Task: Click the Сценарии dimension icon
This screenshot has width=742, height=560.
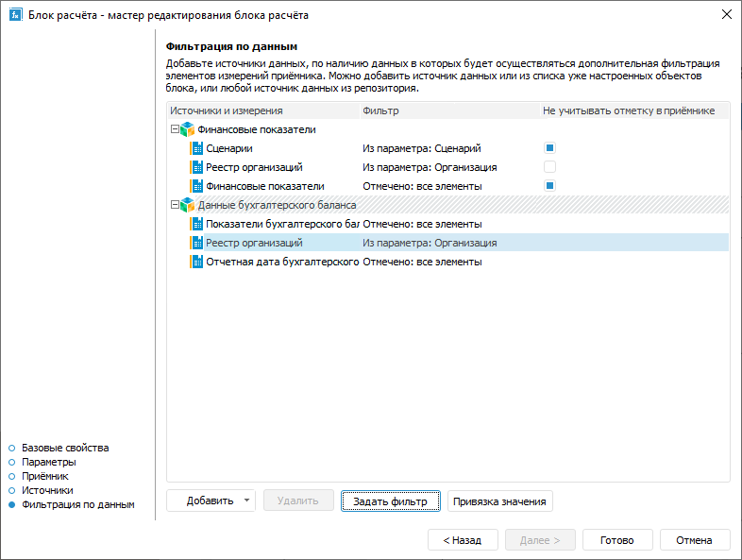Action: pos(197,148)
